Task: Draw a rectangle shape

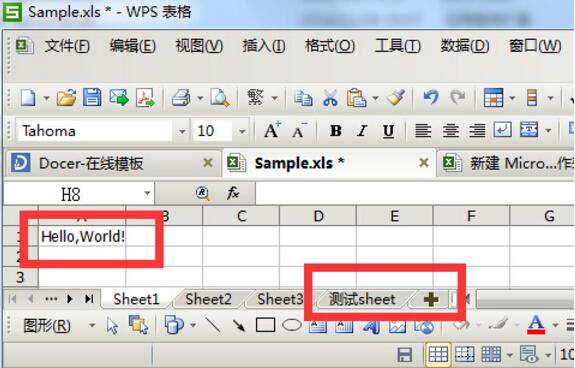Action: click(x=265, y=325)
